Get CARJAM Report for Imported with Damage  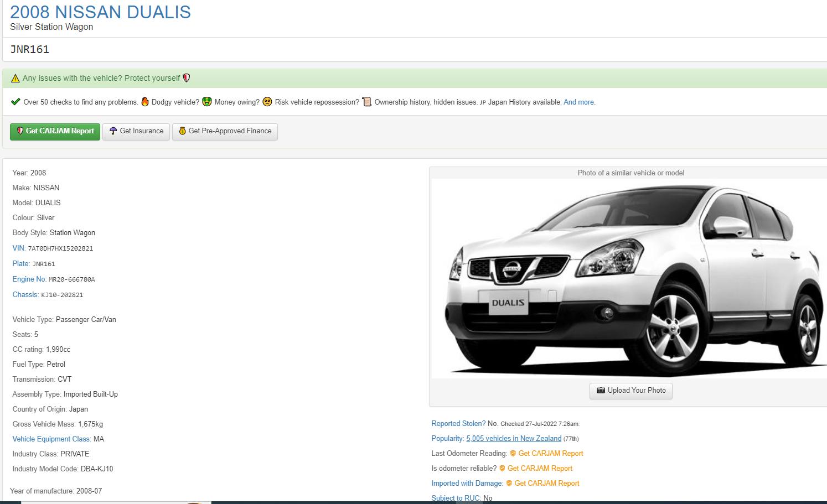pos(547,484)
